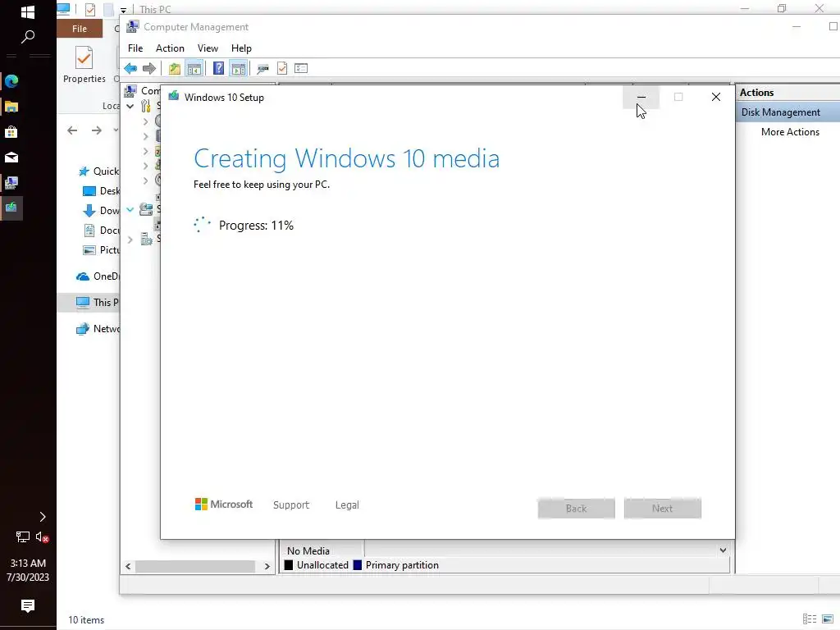The height and width of the screenshot is (630, 840).
Task: Open the Windows Start menu
Action: [27, 11]
